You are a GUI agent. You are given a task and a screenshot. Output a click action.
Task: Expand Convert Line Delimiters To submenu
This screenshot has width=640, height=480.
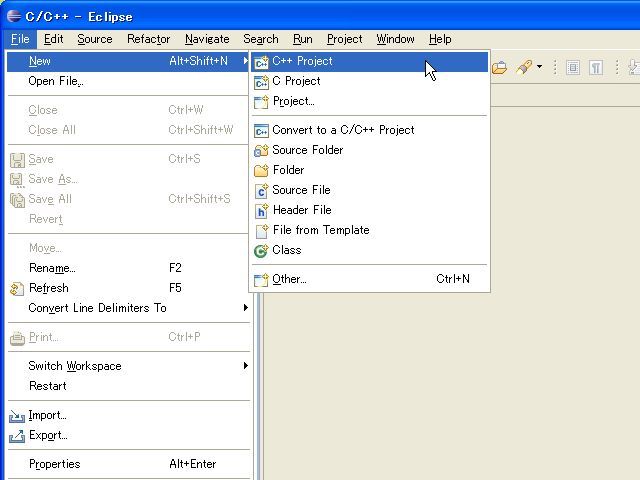point(129,308)
